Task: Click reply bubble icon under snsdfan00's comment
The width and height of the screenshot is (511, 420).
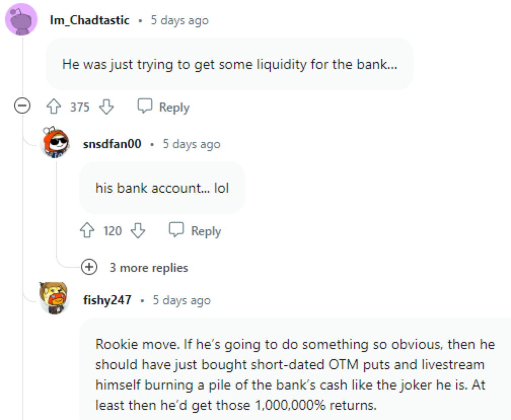Action: point(176,229)
